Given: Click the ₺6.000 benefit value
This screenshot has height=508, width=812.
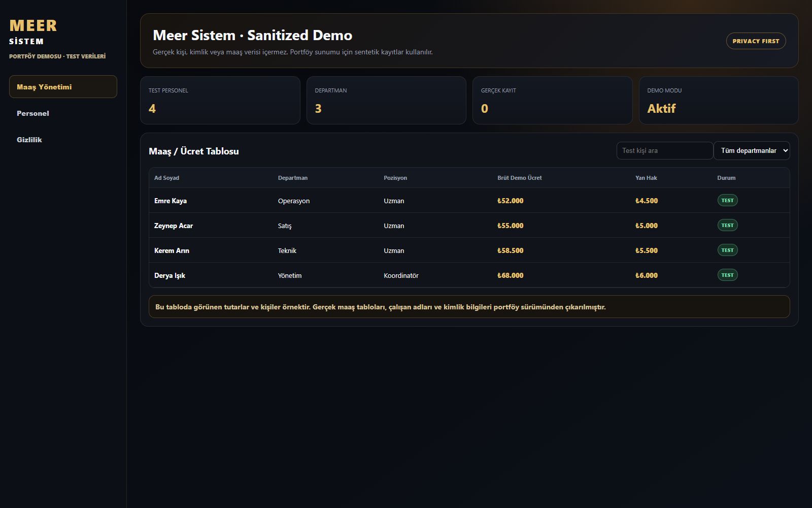Looking at the screenshot, I should pyautogui.click(x=647, y=275).
